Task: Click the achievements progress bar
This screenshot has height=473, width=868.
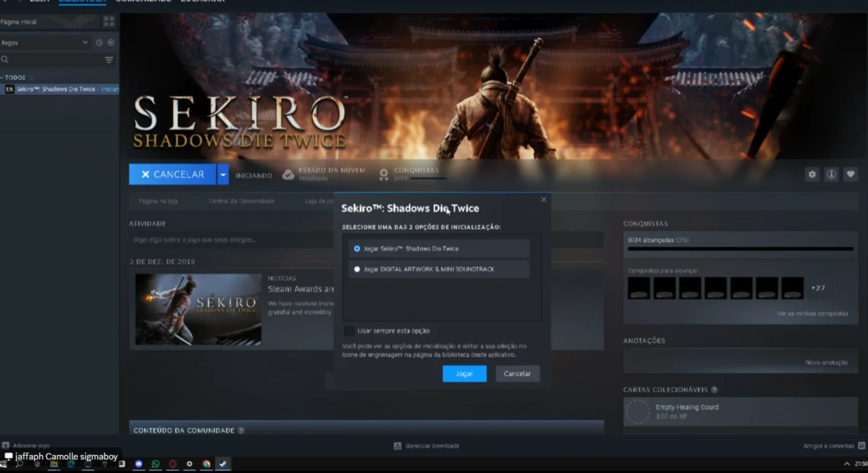Action: [740, 249]
